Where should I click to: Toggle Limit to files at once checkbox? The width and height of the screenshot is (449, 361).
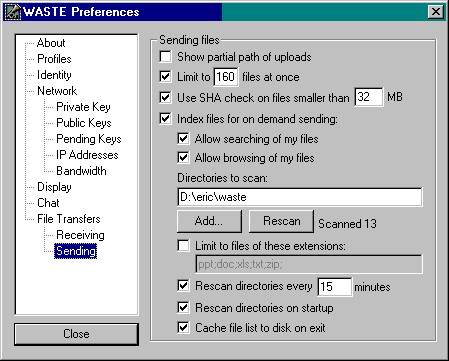pos(165,77)
